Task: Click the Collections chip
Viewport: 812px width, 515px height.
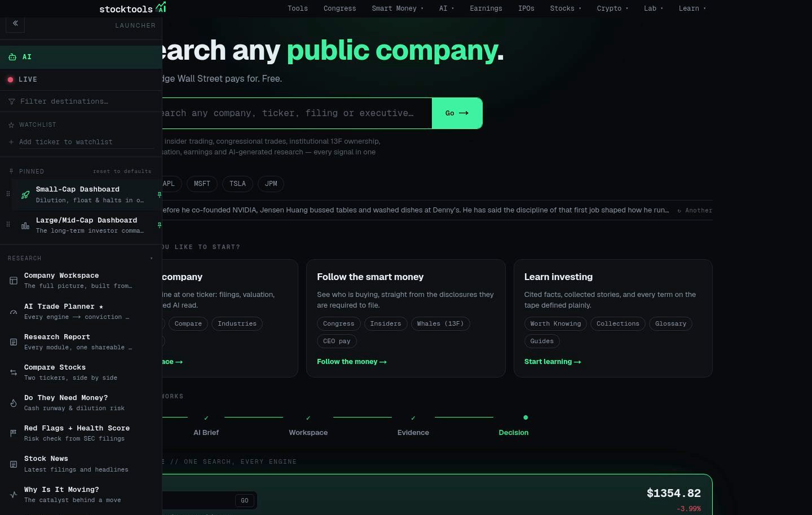Action: click(618, 324)
